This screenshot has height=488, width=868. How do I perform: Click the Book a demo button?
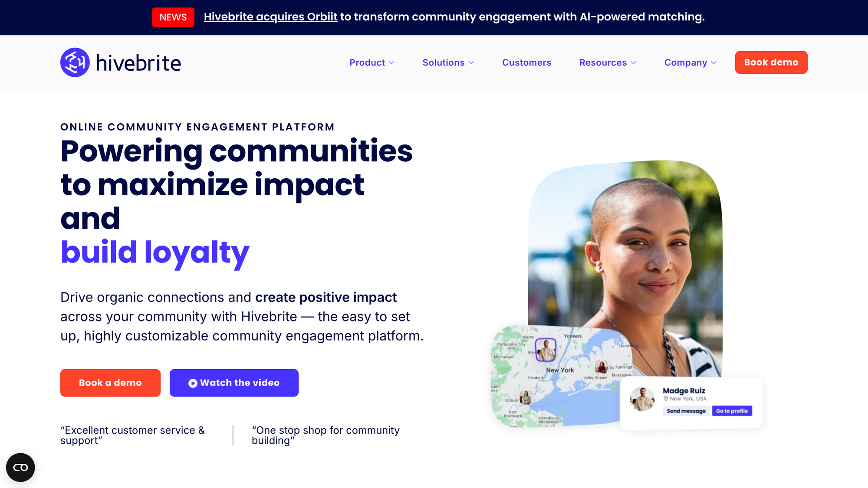click(110, 383)
